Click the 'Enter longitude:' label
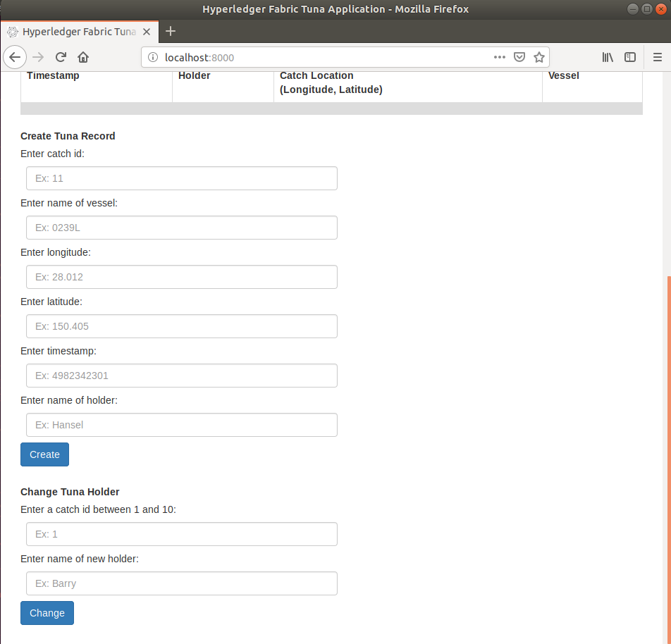This screenshot has width=671, height=644. tap(56, 252)
